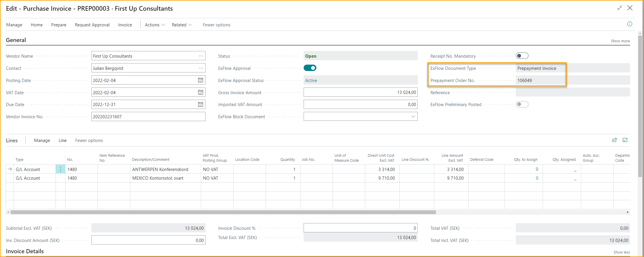
Task: Click left arrow of horizontal scrollbar
Action: [x=8, y=212]
